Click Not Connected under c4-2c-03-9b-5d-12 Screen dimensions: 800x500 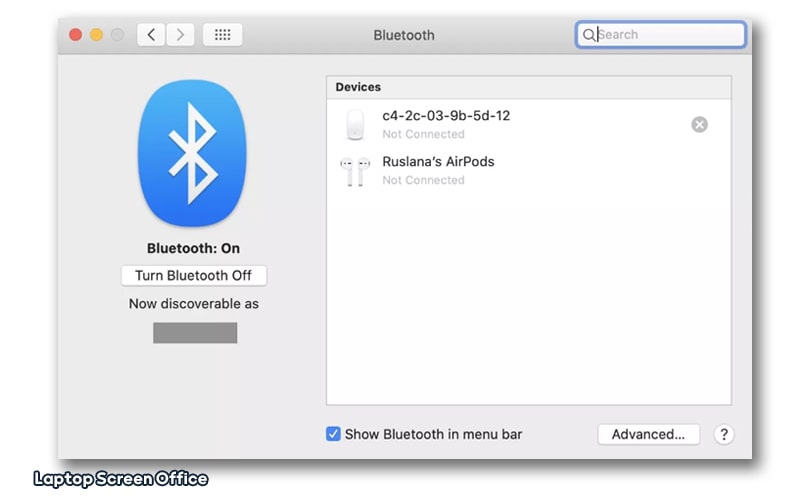pyautogui.click(x=423, y=134)
